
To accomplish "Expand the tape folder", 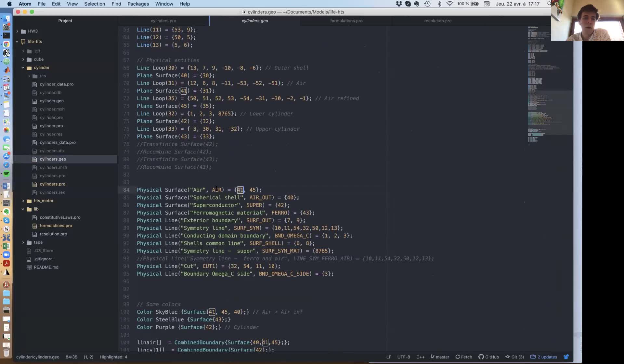I will coord(38,242).
